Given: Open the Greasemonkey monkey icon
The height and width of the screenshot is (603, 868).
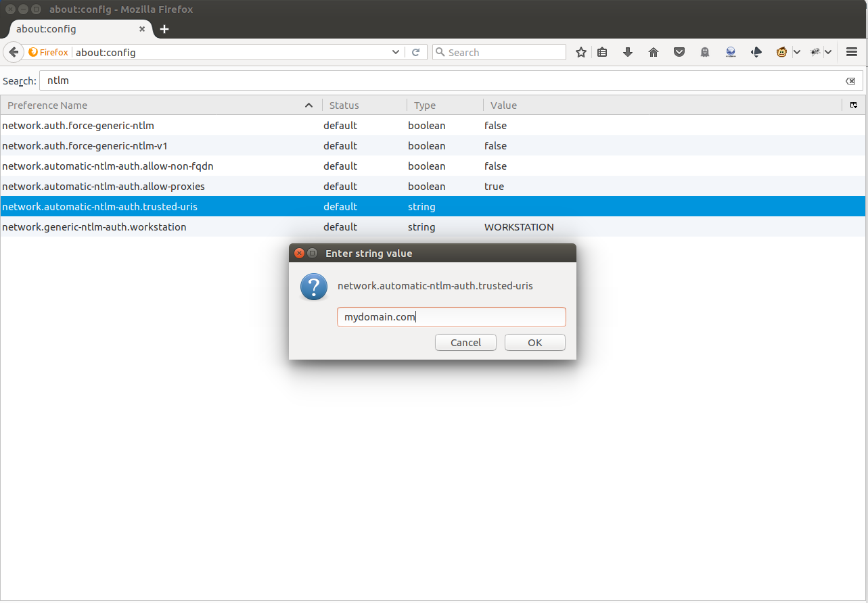Looking at the screenshot, I should pos(781,51).
